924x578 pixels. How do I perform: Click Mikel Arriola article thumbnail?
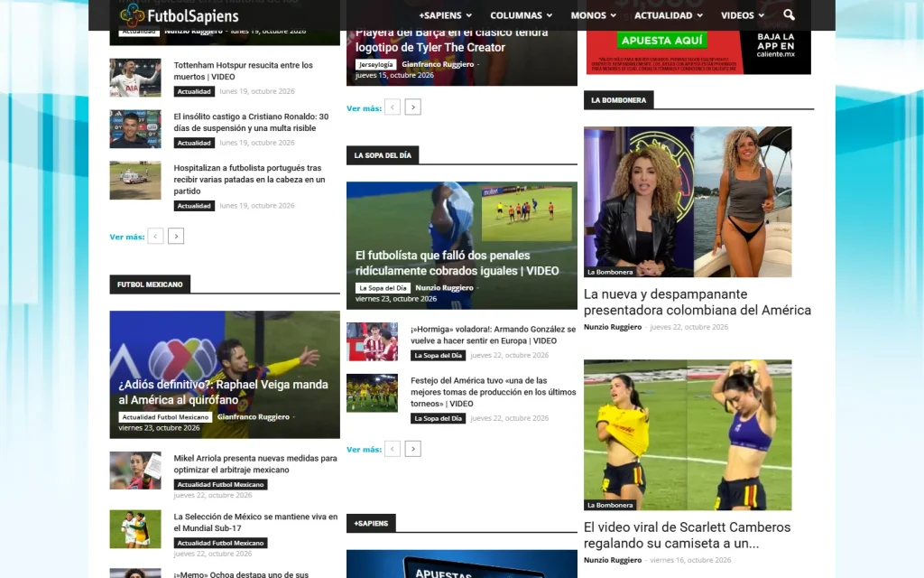pos(135,470)
